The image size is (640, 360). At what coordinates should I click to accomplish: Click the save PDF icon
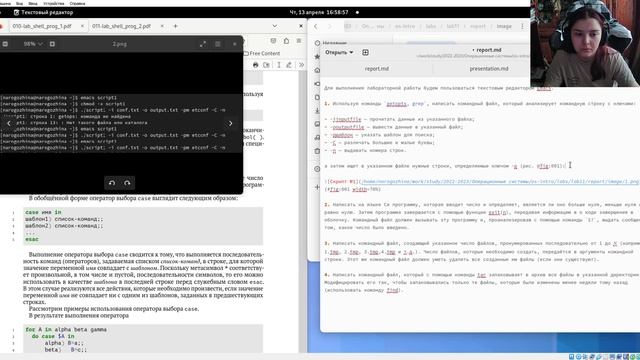click(x=267, y=65)
